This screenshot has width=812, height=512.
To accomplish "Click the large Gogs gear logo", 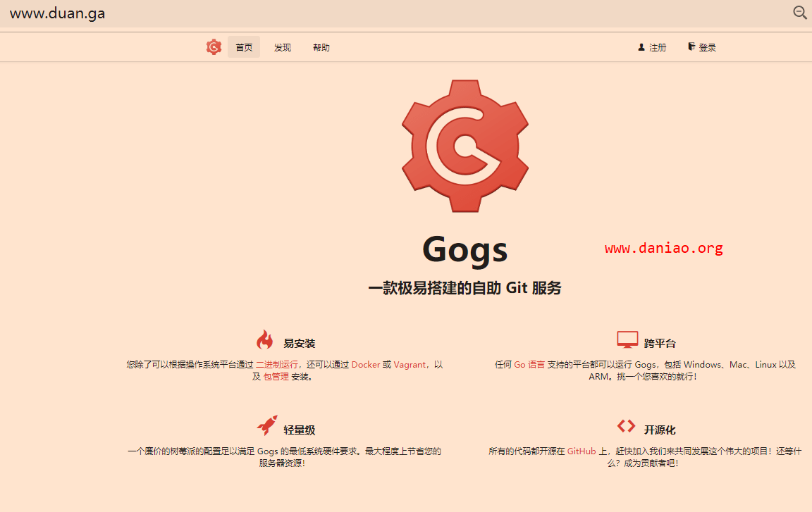I will pos(465,146).
